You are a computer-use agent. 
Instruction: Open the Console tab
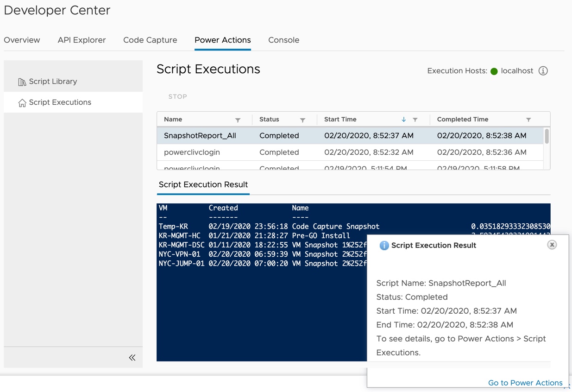coord(283,40)
